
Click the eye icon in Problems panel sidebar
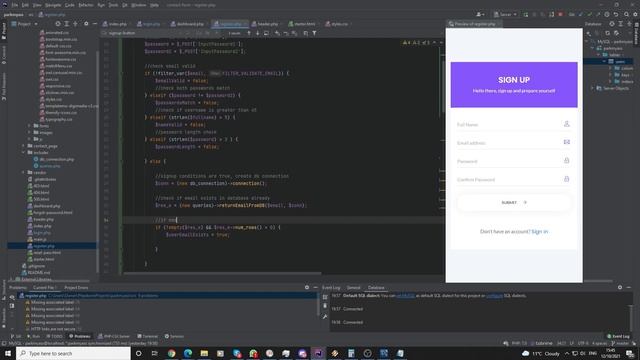point(12,298)
